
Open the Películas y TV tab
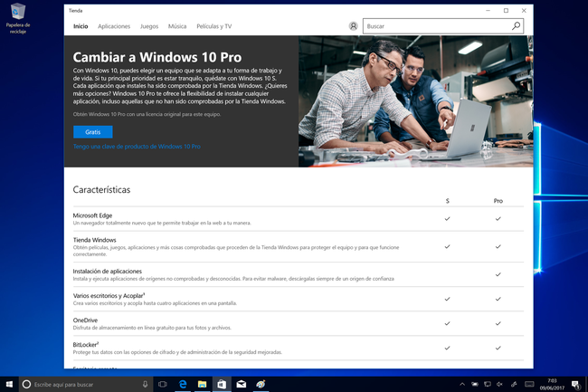(214, 26)
